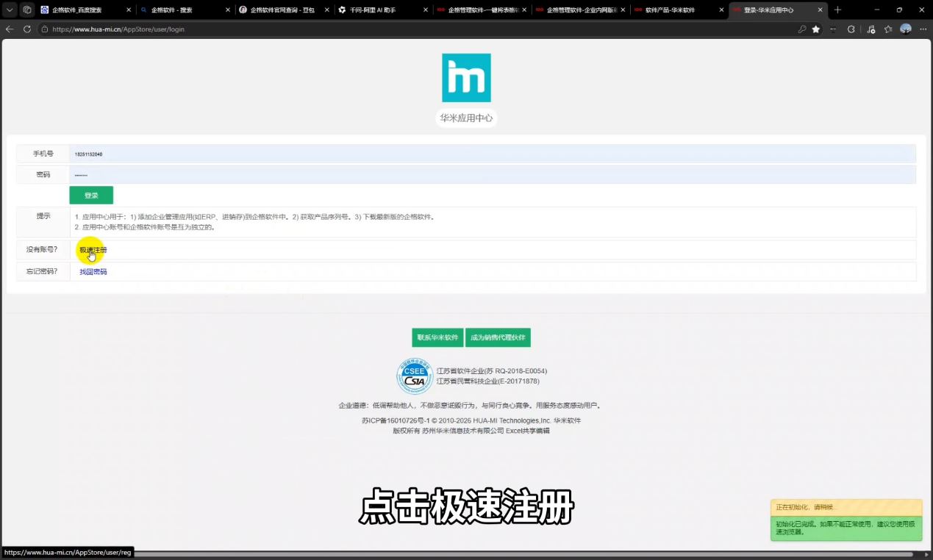Viewport: 933px width, 560px height.
Task: Click the browser address bar URL
Action: click(x=118, y=29)
